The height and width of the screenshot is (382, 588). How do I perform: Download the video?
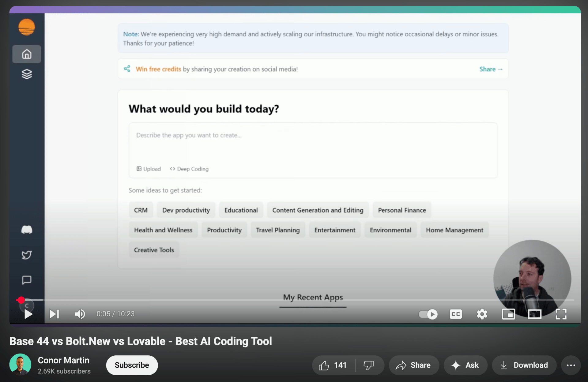click(524, 365)
